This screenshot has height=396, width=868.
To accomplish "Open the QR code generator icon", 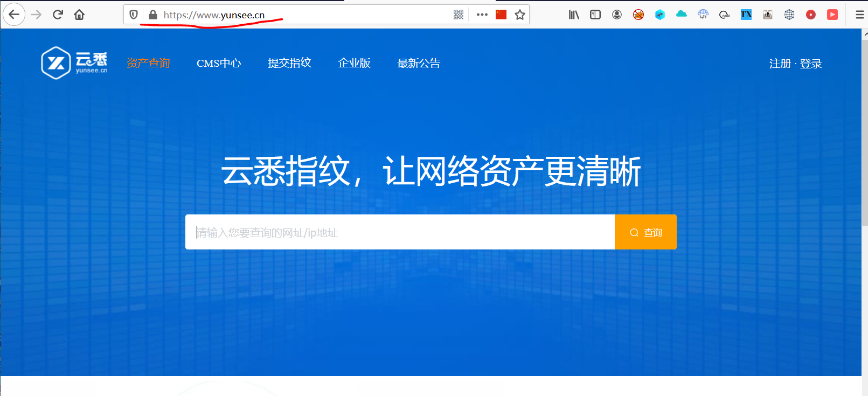I will tap(459, 15).
